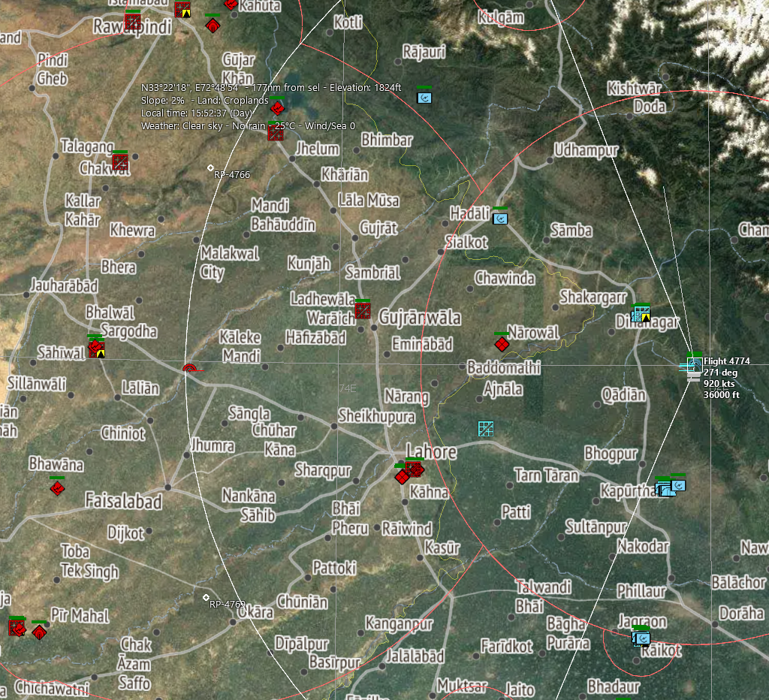Select the hostile unit group at Sargodha

point(96,348)
